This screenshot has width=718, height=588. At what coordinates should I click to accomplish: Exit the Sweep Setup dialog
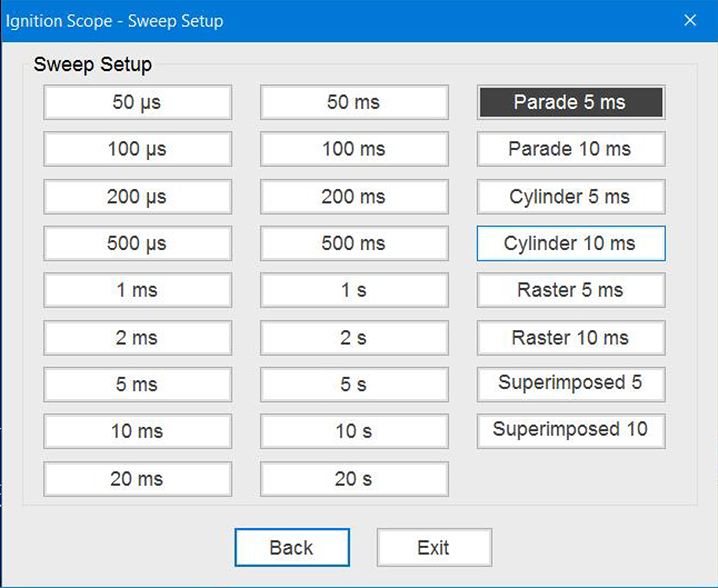point(434,547)
